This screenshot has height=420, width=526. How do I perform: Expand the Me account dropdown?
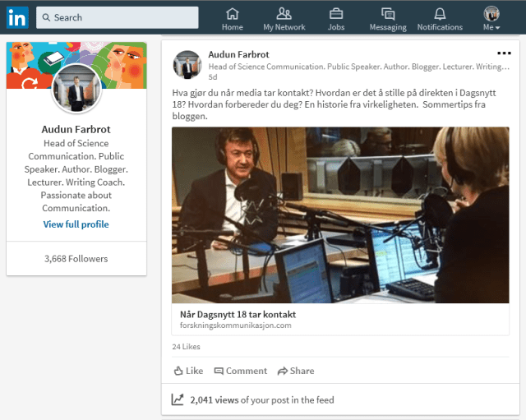pos(491,20)
